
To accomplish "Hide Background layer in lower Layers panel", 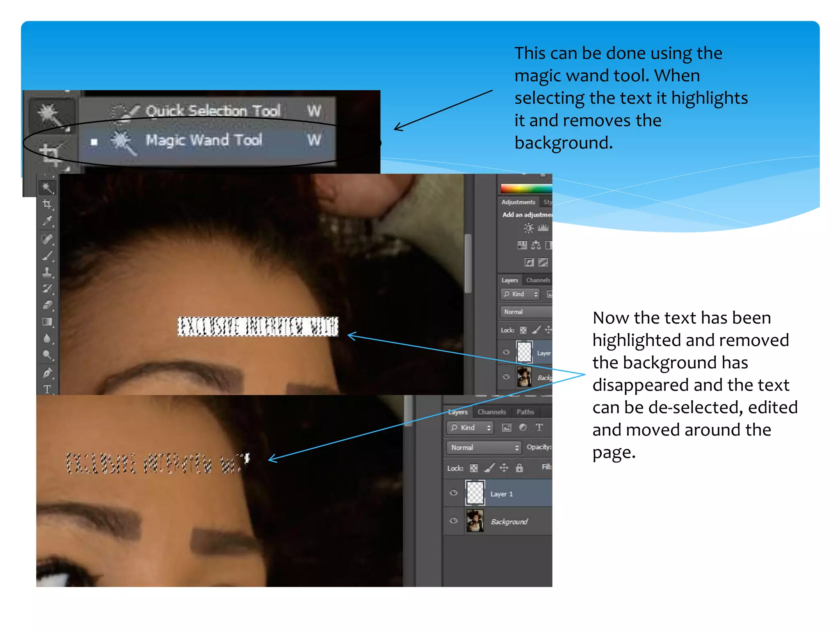I will (454, 520).
